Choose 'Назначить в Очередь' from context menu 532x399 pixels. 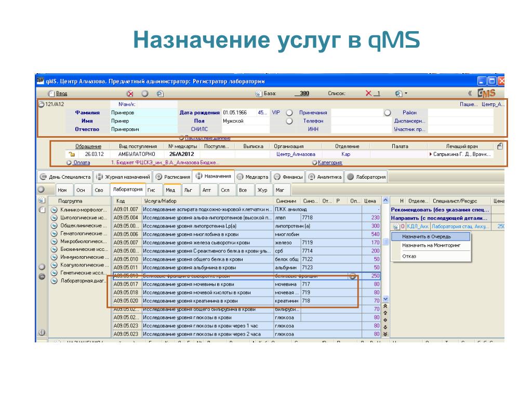[431, 236]
